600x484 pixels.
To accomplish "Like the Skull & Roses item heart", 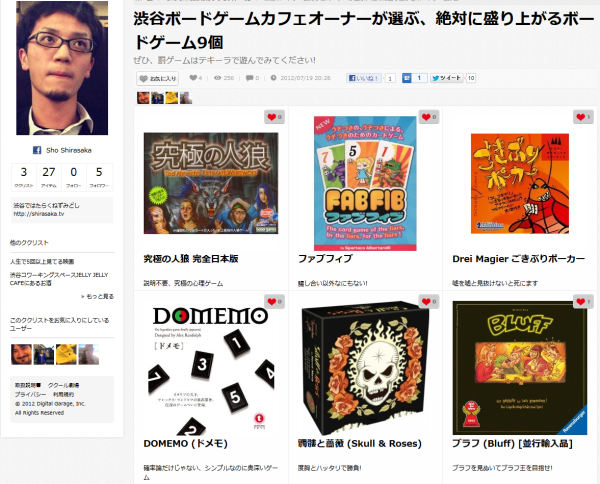I will pos(429,301).
